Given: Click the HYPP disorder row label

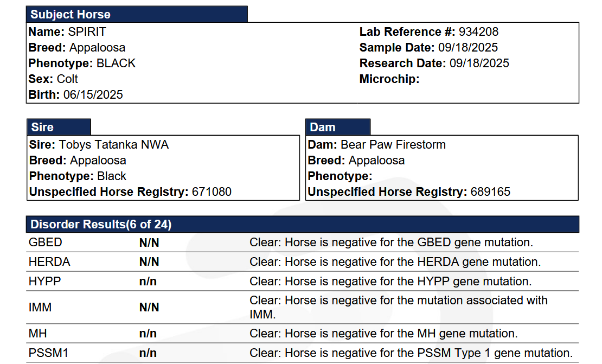Looking at the screenshot, I should [x=45, y=282].
